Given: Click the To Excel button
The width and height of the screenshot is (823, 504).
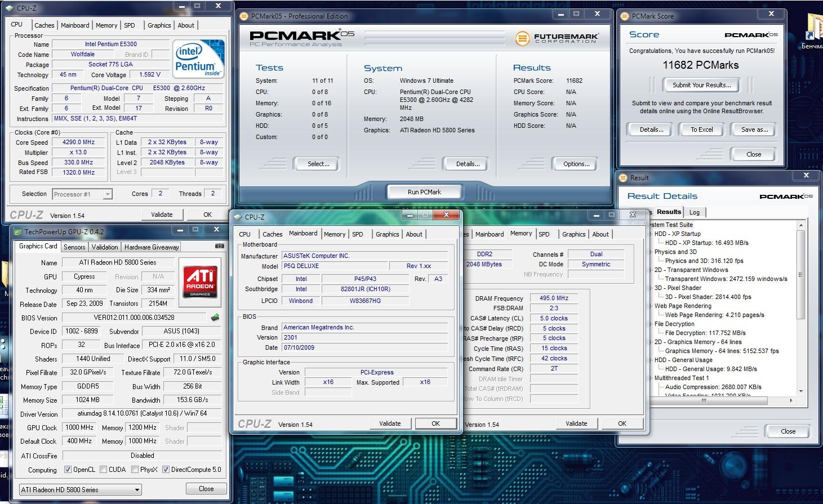Looking at the screenshot, I should [x=701, y=130].
